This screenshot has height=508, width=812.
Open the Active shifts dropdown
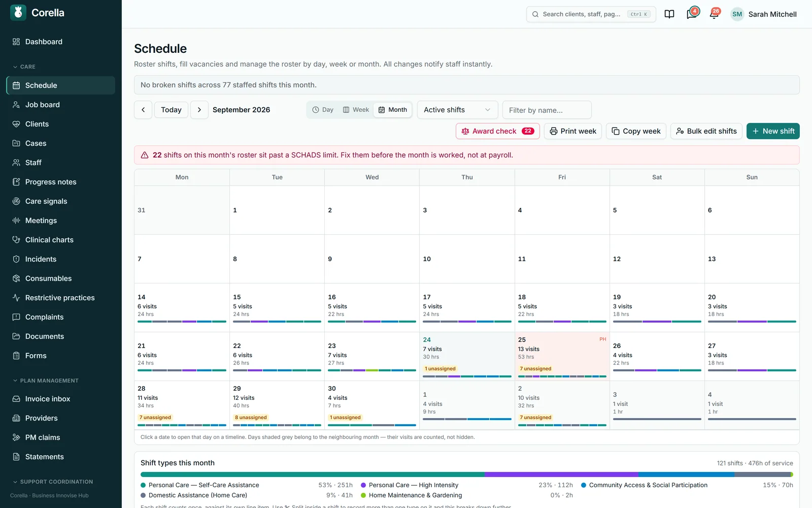click(457, 110)
